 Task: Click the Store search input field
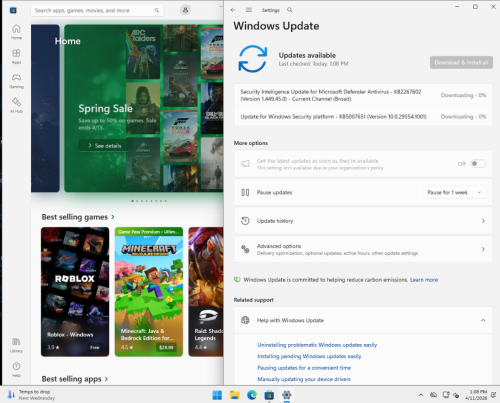pyautogui.click(x=97, y=10)
